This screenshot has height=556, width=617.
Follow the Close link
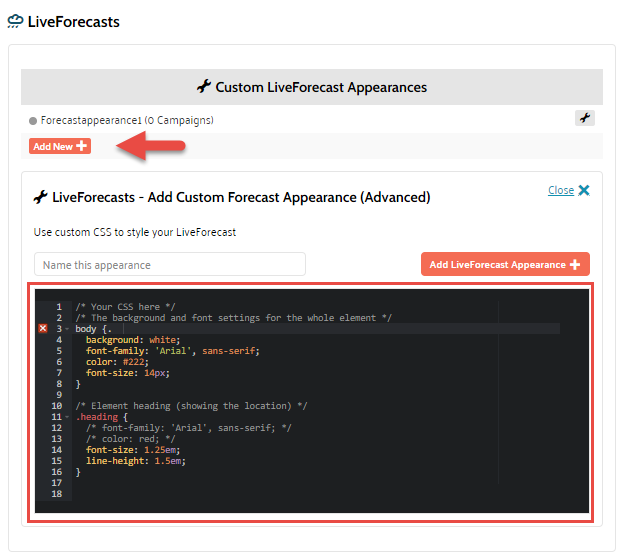click(560, 190)
